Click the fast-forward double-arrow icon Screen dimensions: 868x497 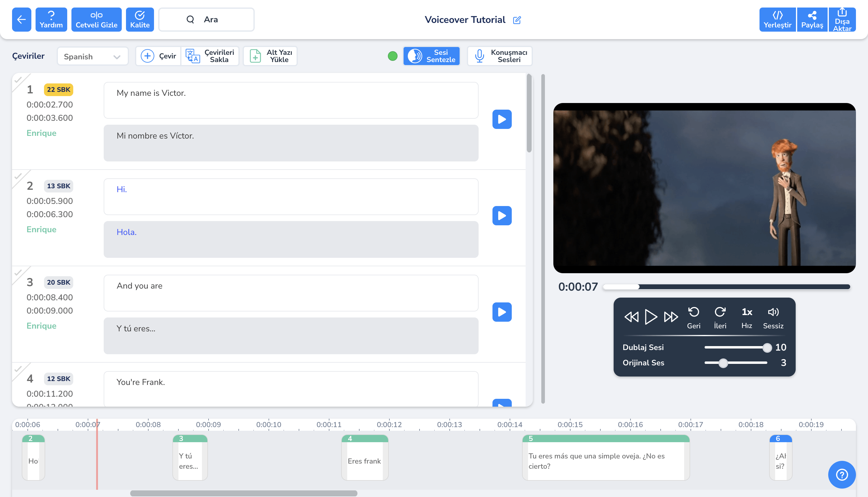pos(671,317)
